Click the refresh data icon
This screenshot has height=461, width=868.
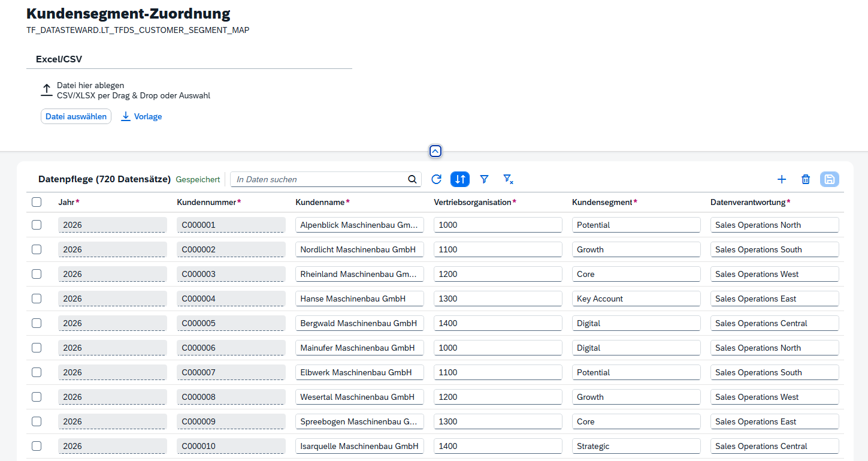click(436, 179)
